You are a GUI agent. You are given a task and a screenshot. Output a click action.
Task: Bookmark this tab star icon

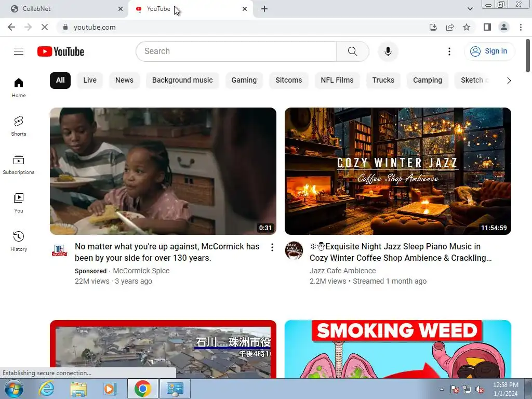click(467, 27)
